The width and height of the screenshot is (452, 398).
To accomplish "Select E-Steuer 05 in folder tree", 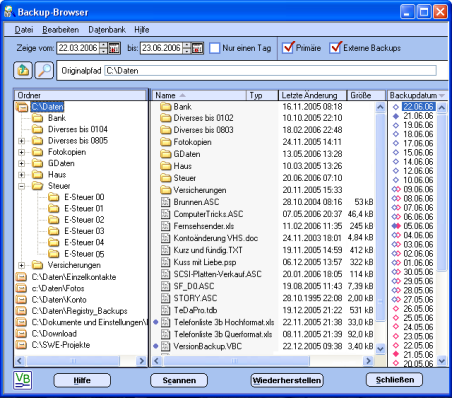I will click(x=84, y=254).
